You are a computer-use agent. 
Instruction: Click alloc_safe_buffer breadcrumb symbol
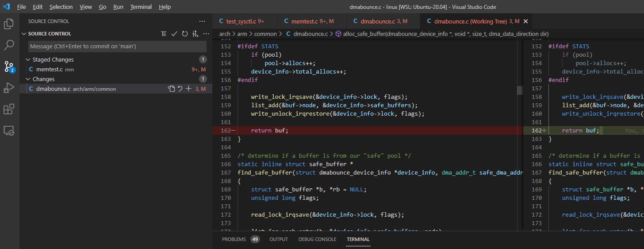coord(446,34)
